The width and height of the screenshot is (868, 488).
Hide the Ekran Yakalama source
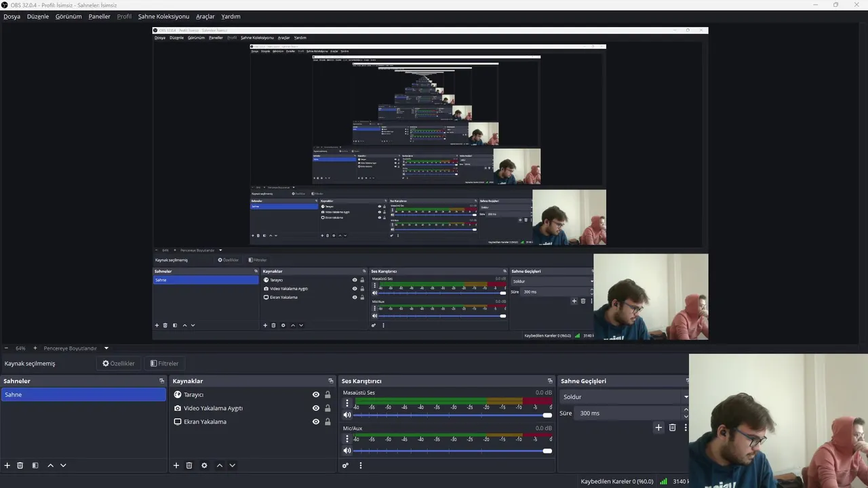[316, 422]
